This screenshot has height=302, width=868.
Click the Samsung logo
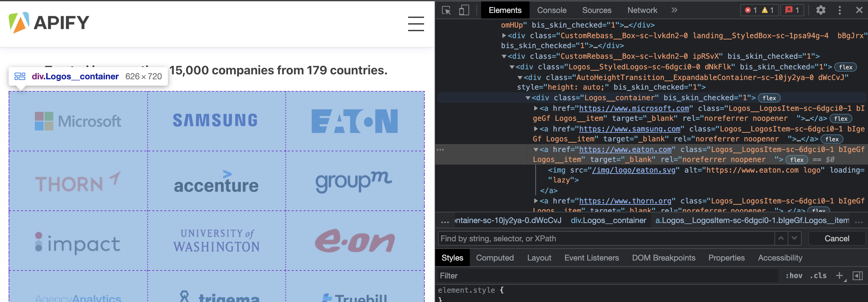click(215, 120)
